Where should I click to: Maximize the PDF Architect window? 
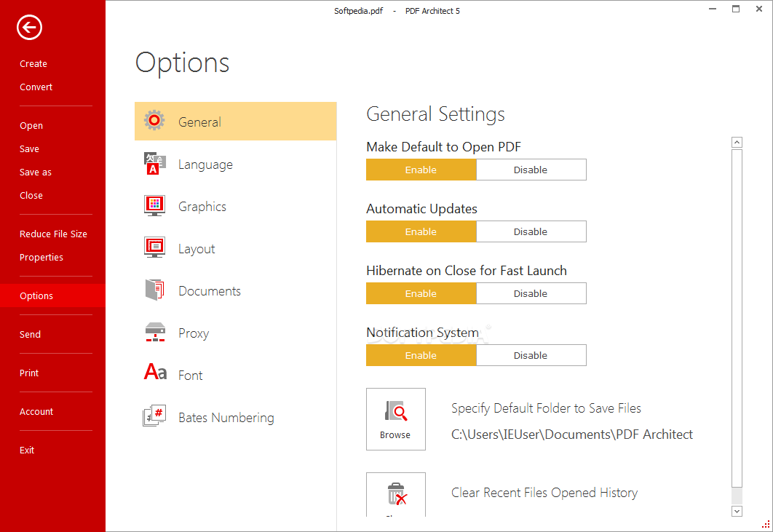point(736,9)
